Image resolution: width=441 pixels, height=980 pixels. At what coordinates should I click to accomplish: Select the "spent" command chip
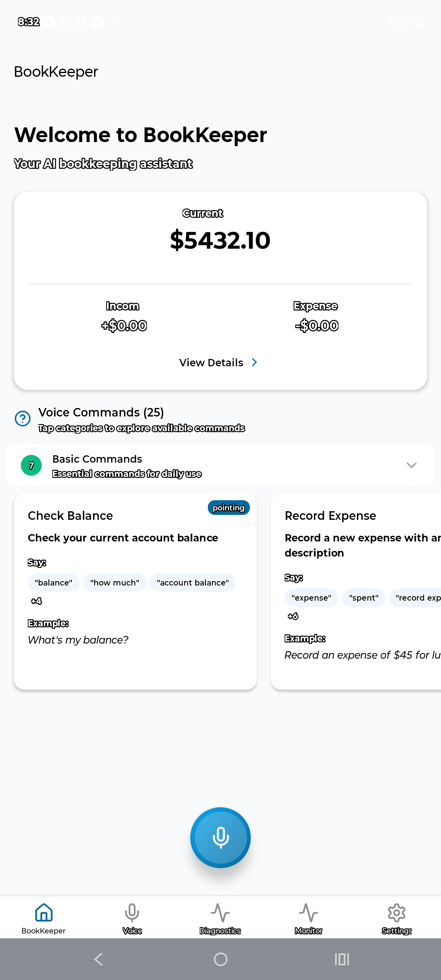(363, 598)
